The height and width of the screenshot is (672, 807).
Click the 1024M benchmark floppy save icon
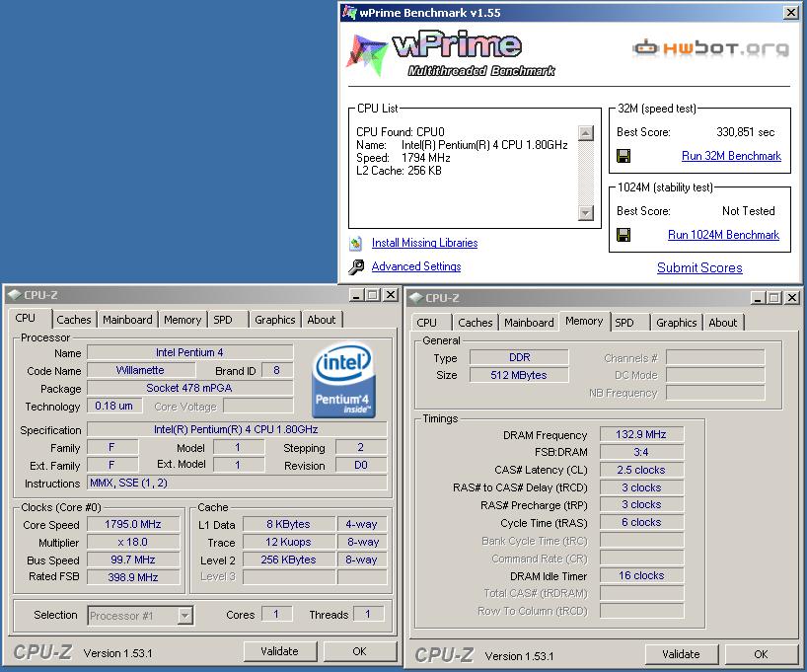pos(624,235)
